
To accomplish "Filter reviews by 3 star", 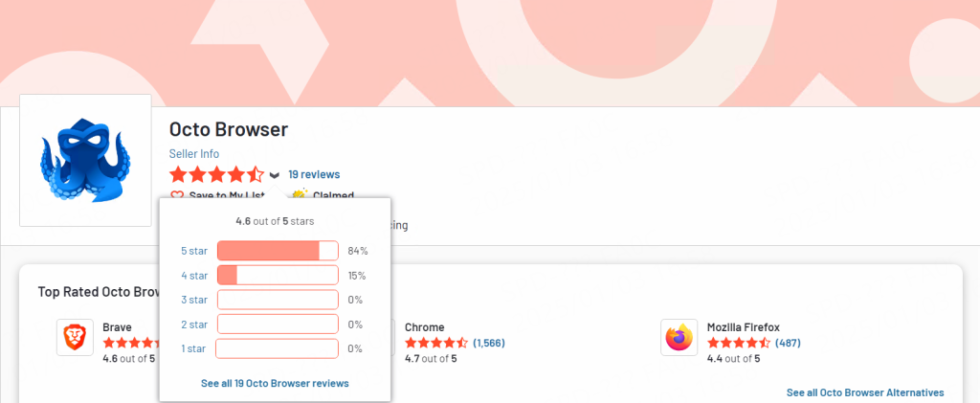I will 194,300.
